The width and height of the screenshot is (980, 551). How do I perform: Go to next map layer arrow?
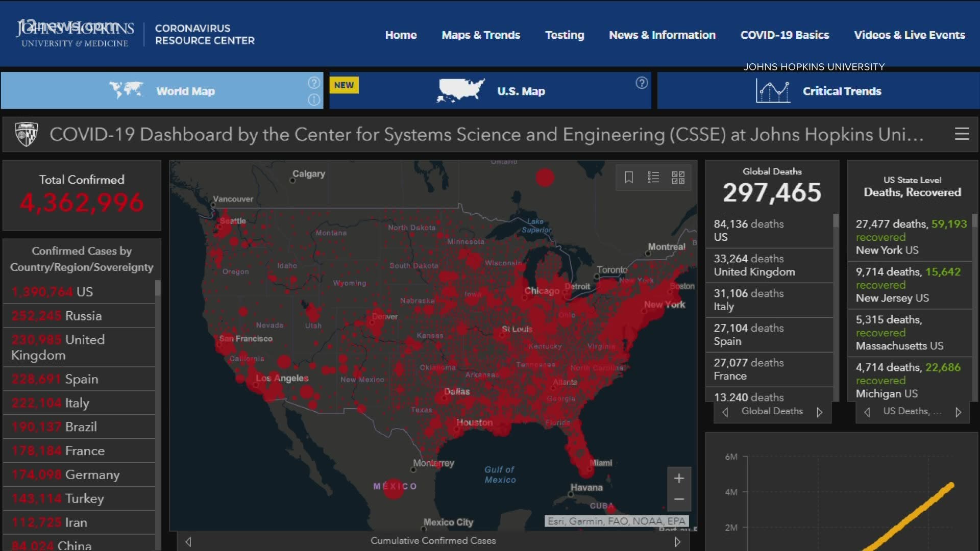677,541
